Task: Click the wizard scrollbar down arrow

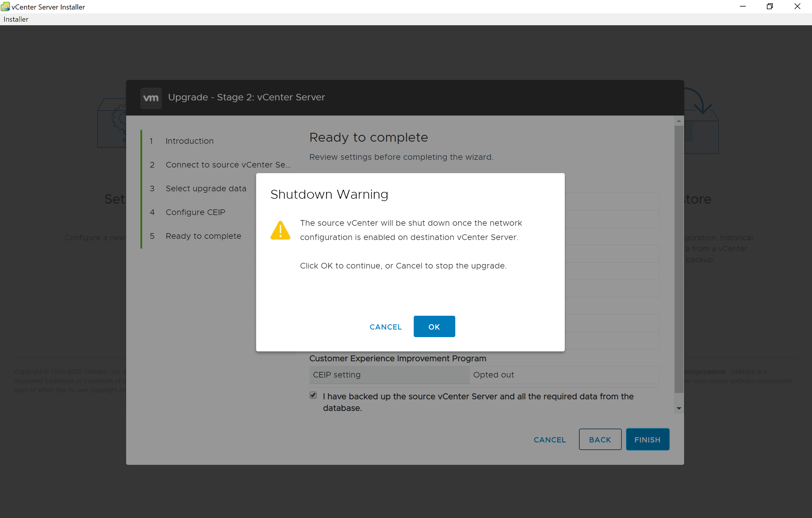Action: point(679,408)
